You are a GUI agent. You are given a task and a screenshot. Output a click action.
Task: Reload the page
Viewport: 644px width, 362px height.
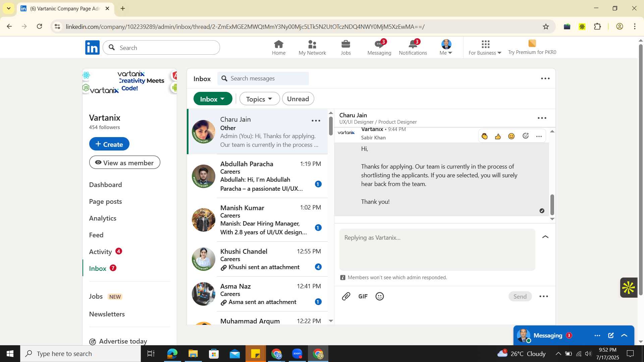click(40, 26)
